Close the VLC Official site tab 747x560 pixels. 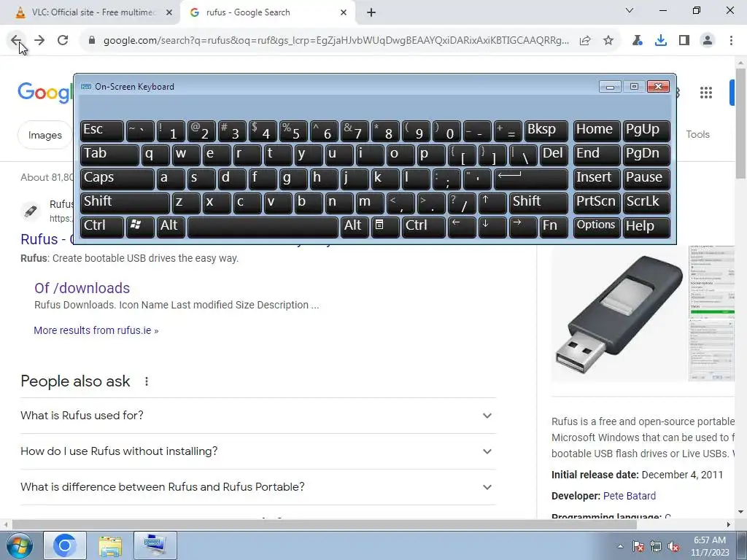169,13
